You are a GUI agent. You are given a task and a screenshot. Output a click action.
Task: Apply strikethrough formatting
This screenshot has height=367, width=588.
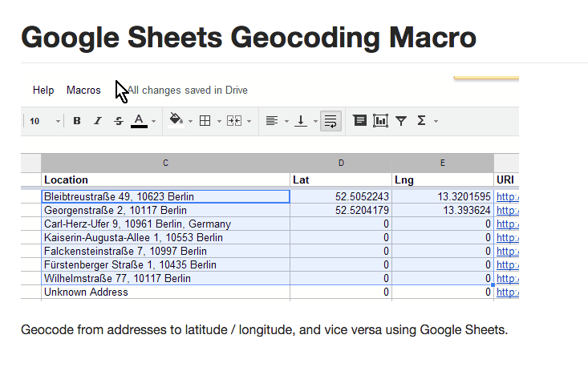click(x=119, y=121)
